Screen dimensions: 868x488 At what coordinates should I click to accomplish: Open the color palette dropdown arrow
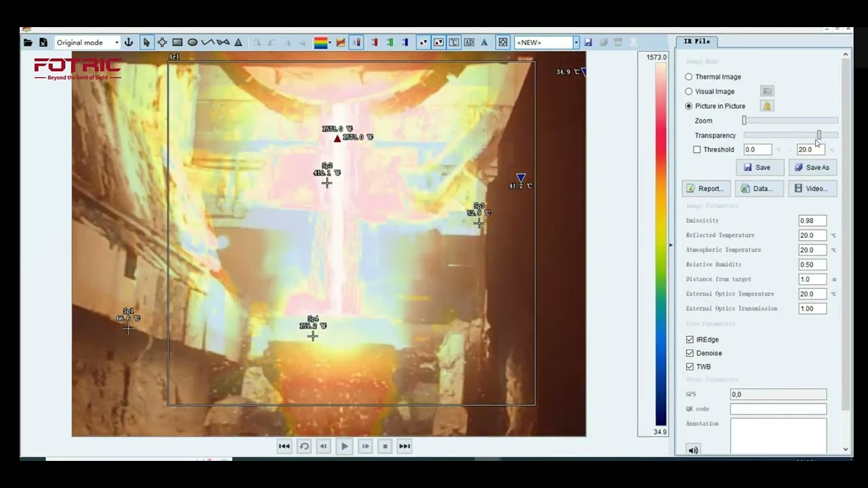tap(330, 43)
